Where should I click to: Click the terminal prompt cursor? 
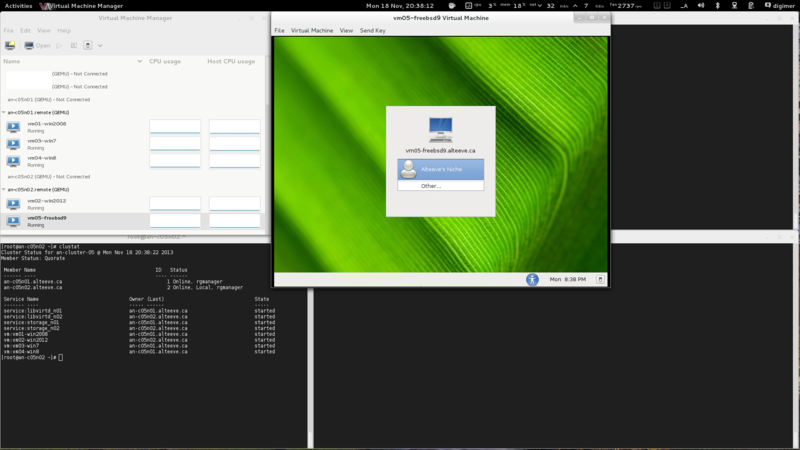click(x=61, y=358)
